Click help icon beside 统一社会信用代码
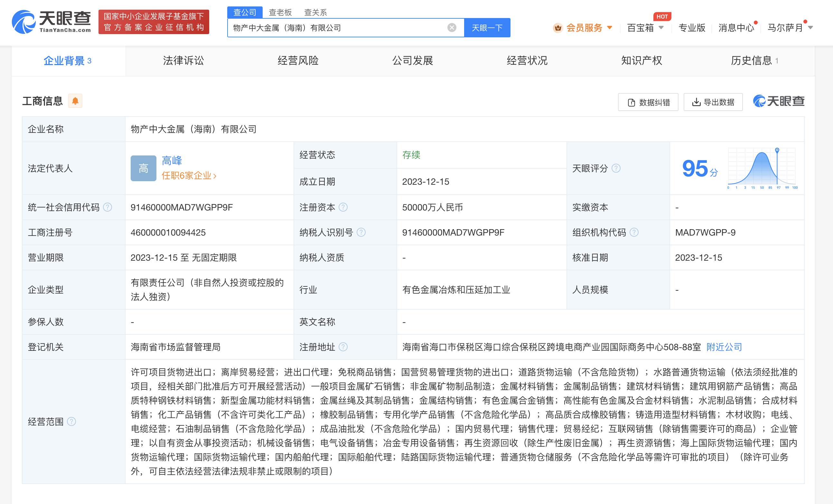 point(108,207)
